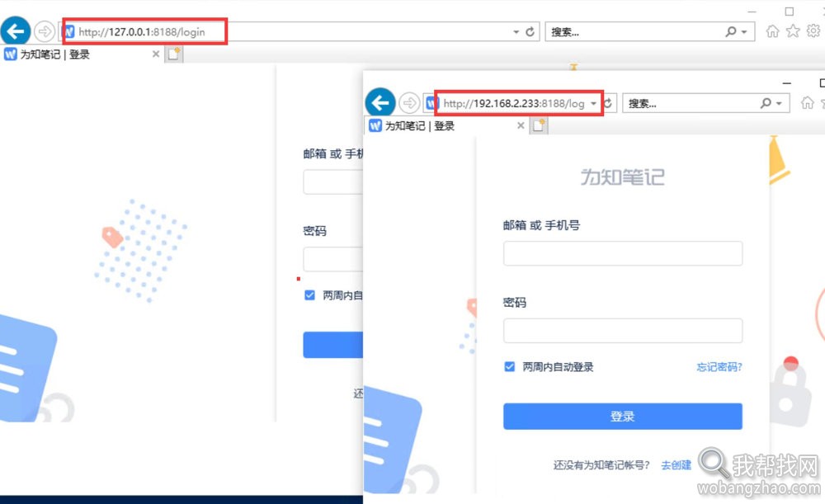Click magnifier search icon in 192.168.2.233 window
Screen dimensions: 825x504
pyautogui.click(x=766, y=103)
